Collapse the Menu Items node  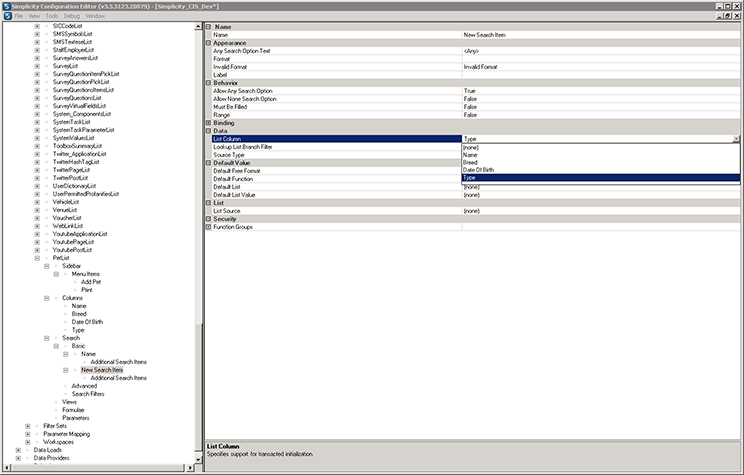(x=56, y=274)
